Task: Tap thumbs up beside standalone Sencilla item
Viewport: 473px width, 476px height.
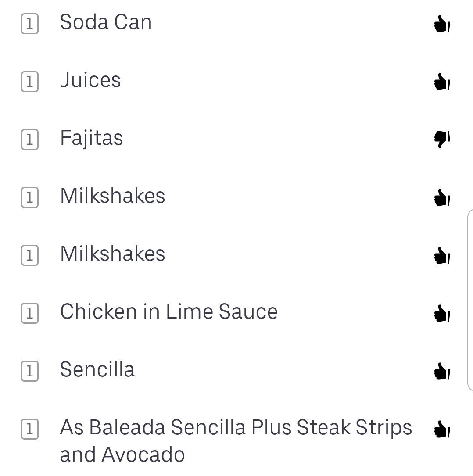Action: pos(441,372)
